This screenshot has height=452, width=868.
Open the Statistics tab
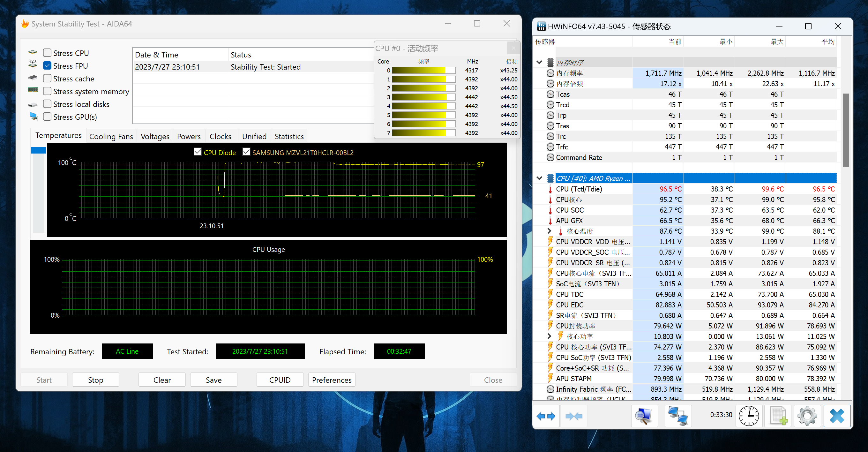click(289, 136)
